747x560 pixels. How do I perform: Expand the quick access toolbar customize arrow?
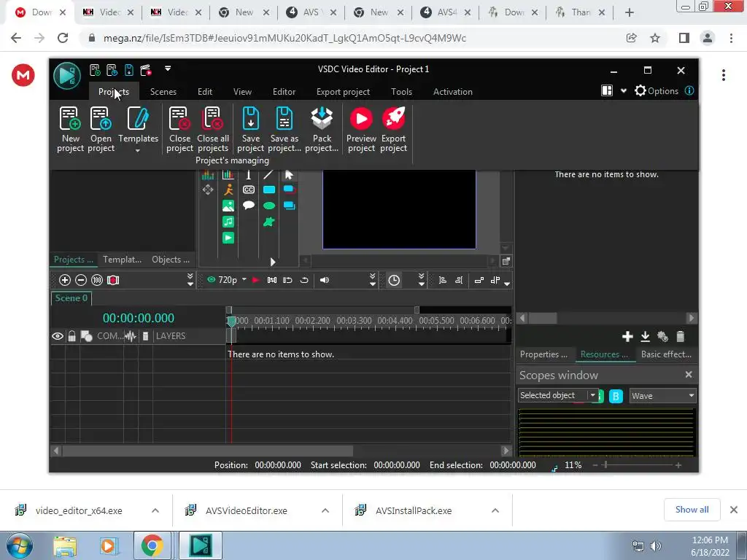[x=168, y=69]
